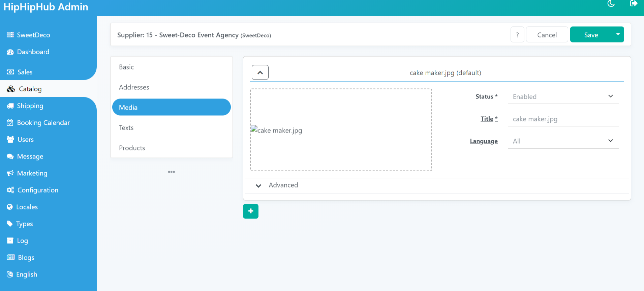The height and width of the screenshot is (291, 644).
Task: Click the Blogs newspaper icon
Action: pos(11,257)
